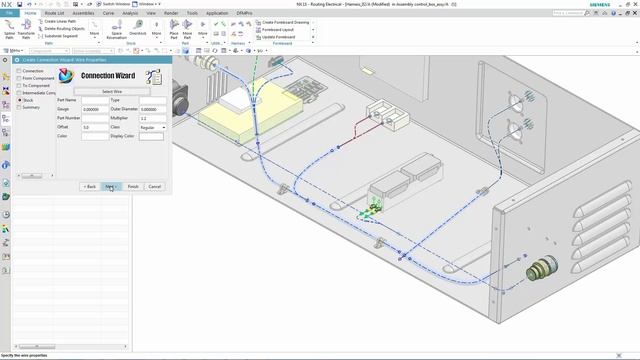
Task: Switch to the Curve tab
Action: tap(108, 13)
